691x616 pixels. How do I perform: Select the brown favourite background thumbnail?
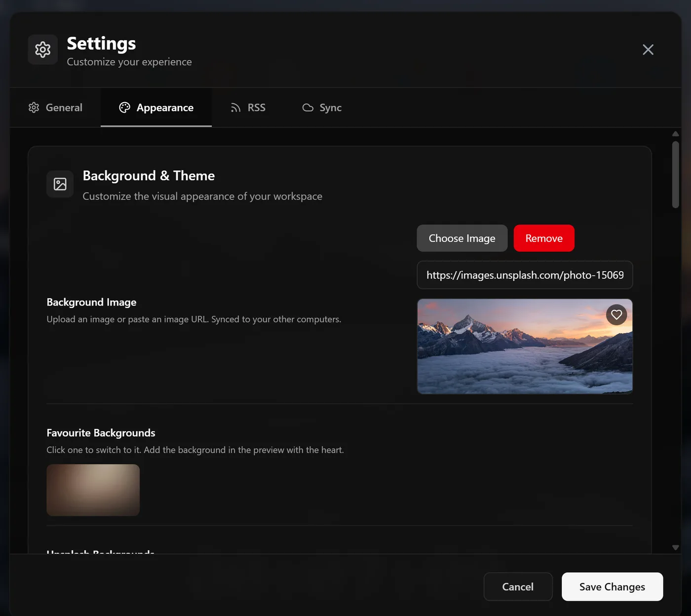93,490
